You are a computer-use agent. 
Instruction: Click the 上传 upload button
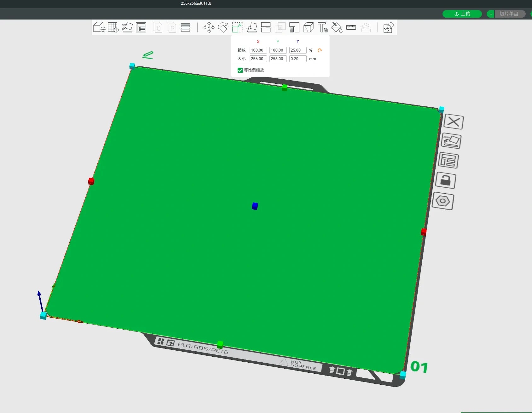click(462, 14)
